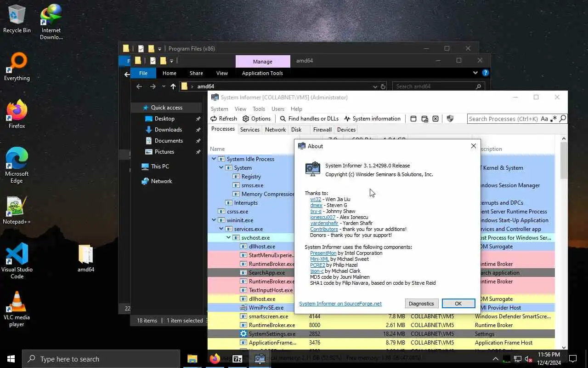Select Visual Studio Code desktop shortcut

17,261
